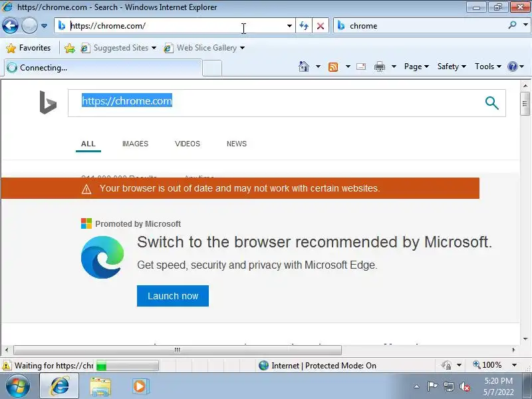The width and height of the screenshot is (532, 399).
Task: Expand the Feeds dropdown arrow
Action: (x=348, y=66)
